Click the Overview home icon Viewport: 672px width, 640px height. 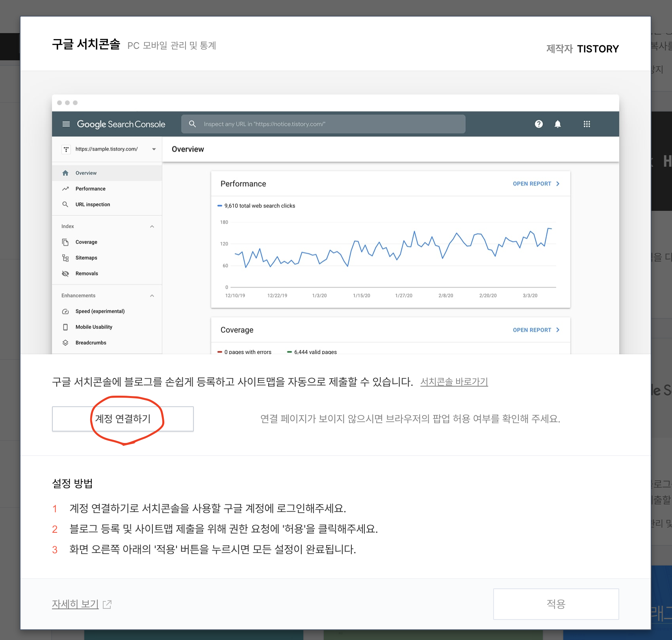pos(65,173)
